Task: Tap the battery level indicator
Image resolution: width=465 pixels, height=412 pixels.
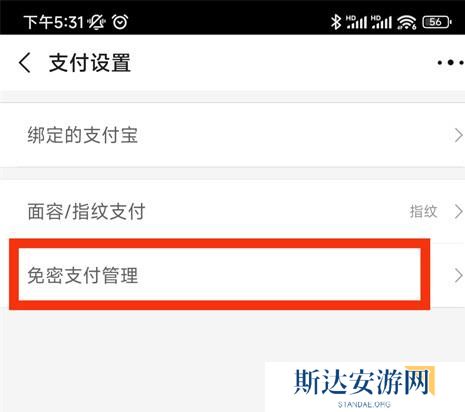Action: pyautogui.click(x=437, y=22)
